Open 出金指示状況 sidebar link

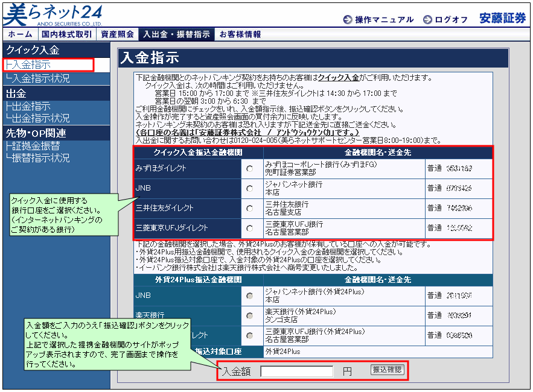(38, 118)
